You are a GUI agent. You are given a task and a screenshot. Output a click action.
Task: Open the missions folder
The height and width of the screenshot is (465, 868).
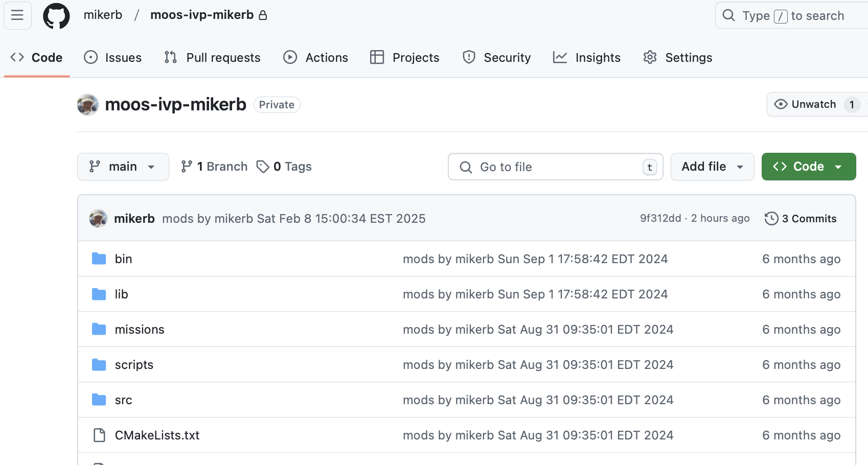tap(140, 330)
